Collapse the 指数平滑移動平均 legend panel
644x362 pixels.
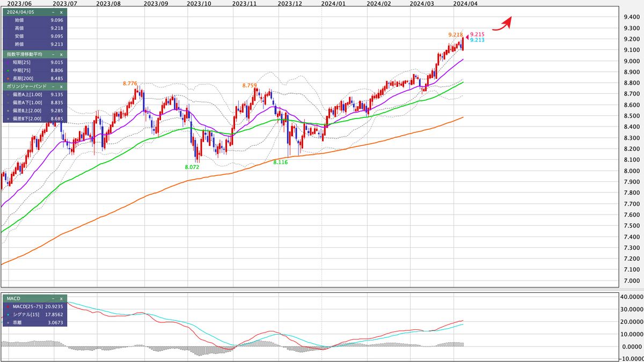[53, 55]
